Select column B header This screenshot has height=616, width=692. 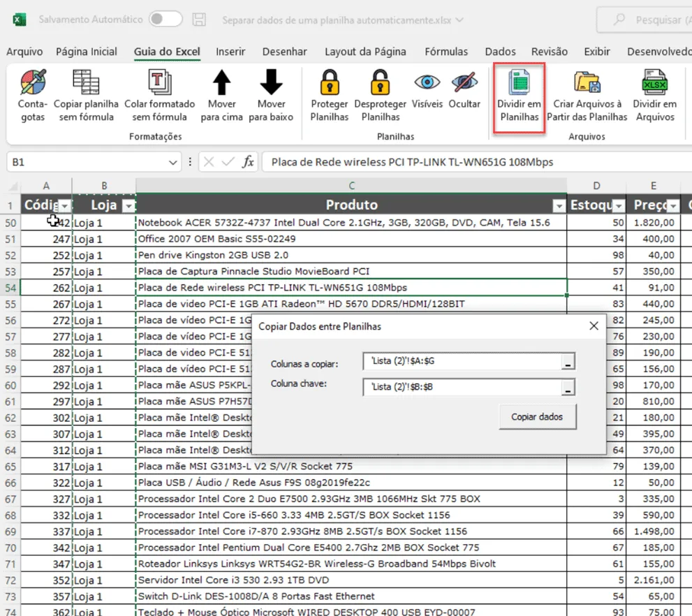pyautogui.click(x=104, y=186)
